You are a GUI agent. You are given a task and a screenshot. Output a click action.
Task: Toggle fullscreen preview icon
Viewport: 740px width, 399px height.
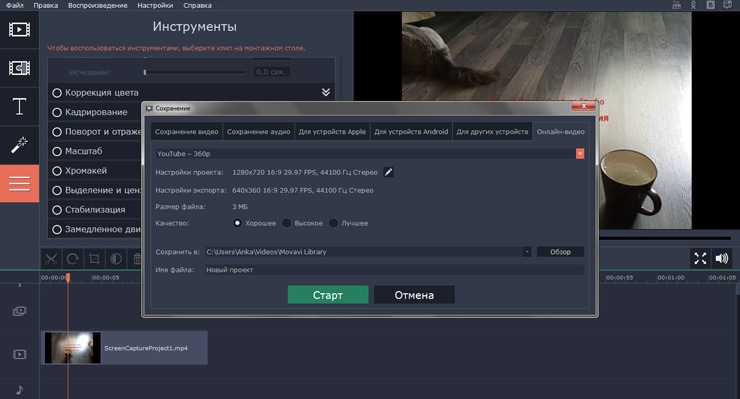pyautogui.click(x=700, y=258)
